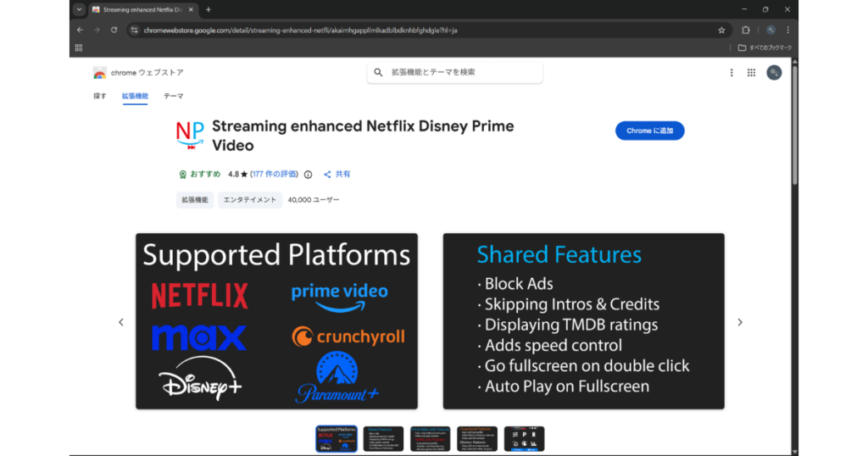Open the 177 件の評価 reviews link

tap(275, 175)
